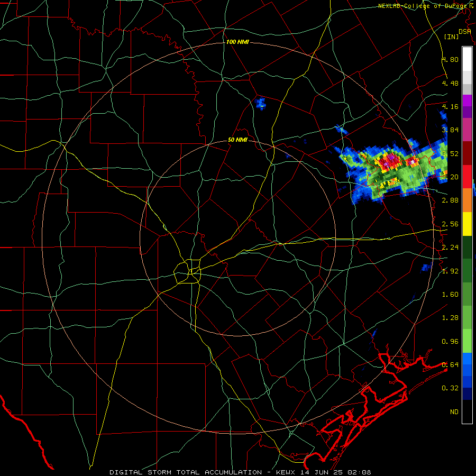The image size is (476, 476).
Task: Select the navy swatch below 0.32
Action: (467, 394)
